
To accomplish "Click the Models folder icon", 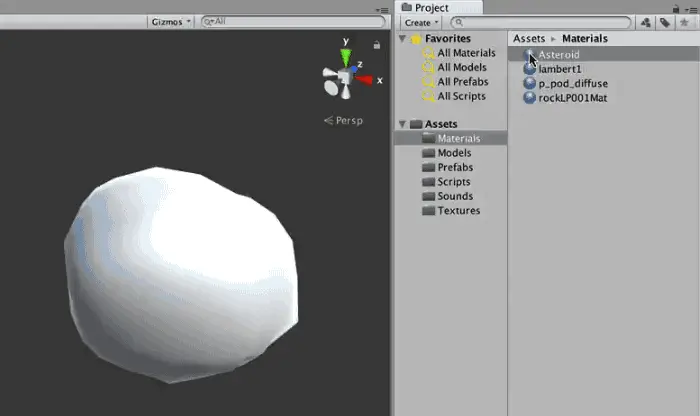I will 429,153.
